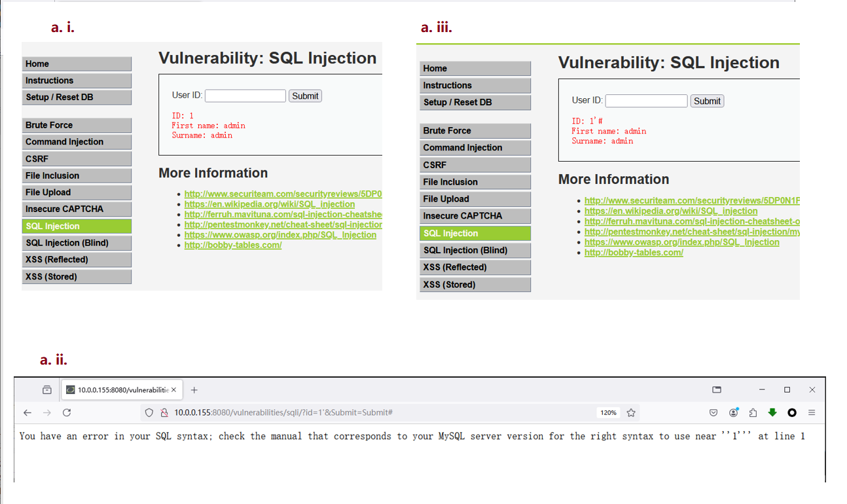Open Home in the a. iii. sidebar

pos(475,68)
